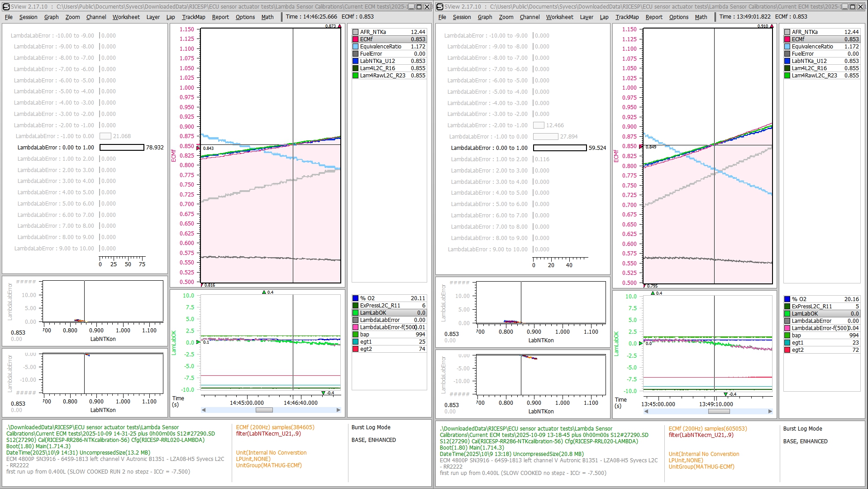Open the Channel menu
Viewport: 868px width, 489px height.
(95, 17)
